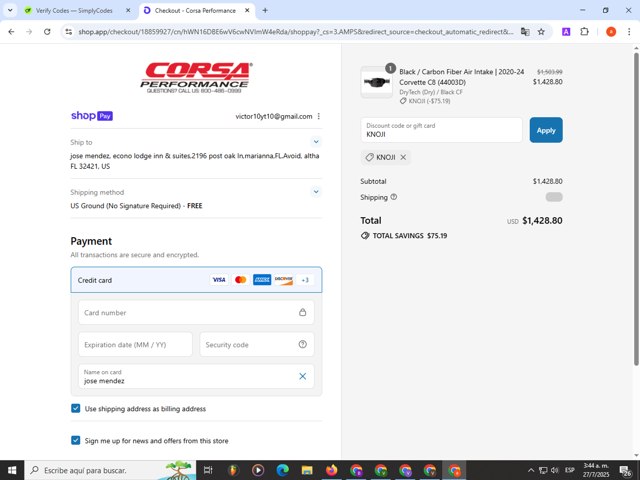Open Microsoft Edge from the taskbar
The height and width of the screenshot is (480, 640).
[x=282, y=470]
